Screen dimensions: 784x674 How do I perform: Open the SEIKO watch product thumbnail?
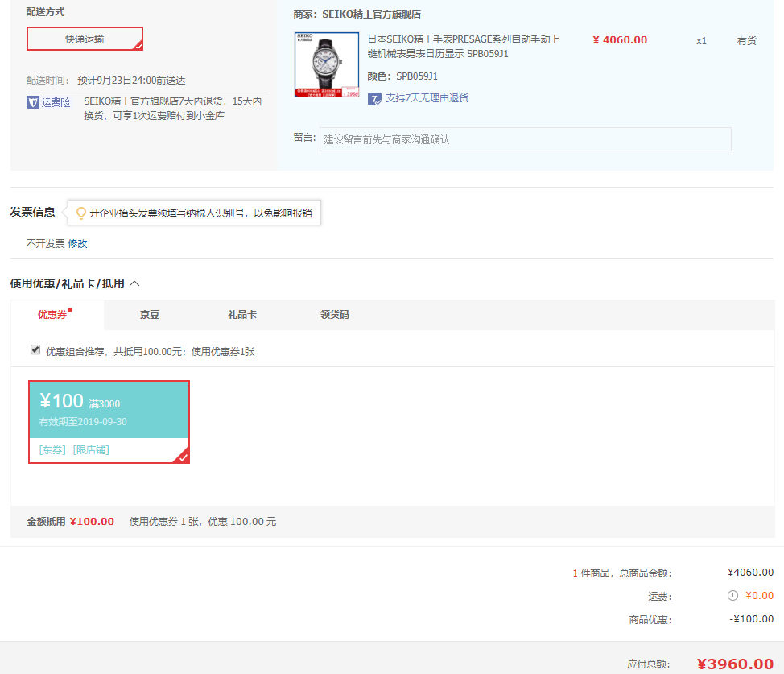pyautogui.click(x=327, y=64)
